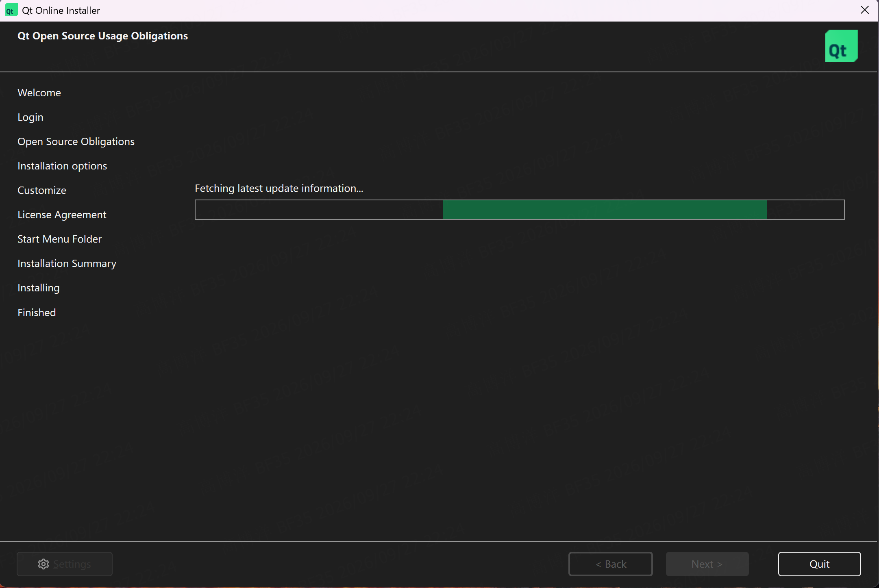The height and width of the screenshot is (588, 879).
Task: Select the License Agreement step
Action: point(62,215)
